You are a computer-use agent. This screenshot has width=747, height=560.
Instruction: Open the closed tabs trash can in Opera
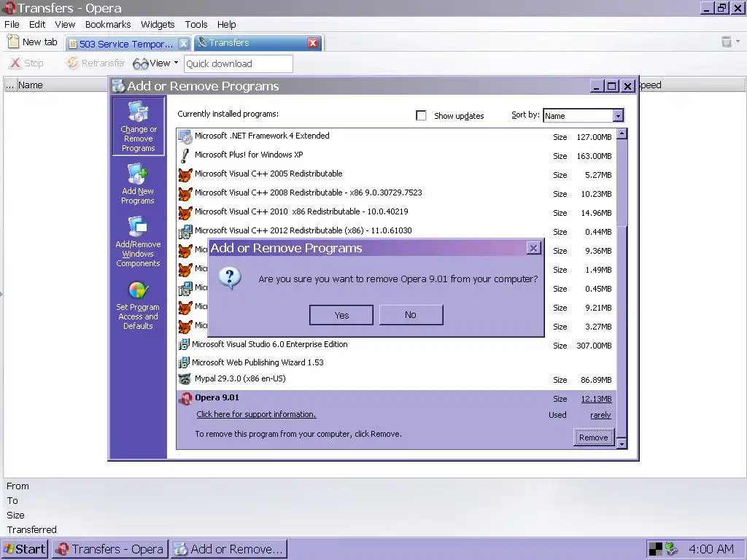[x=727, y=42]
